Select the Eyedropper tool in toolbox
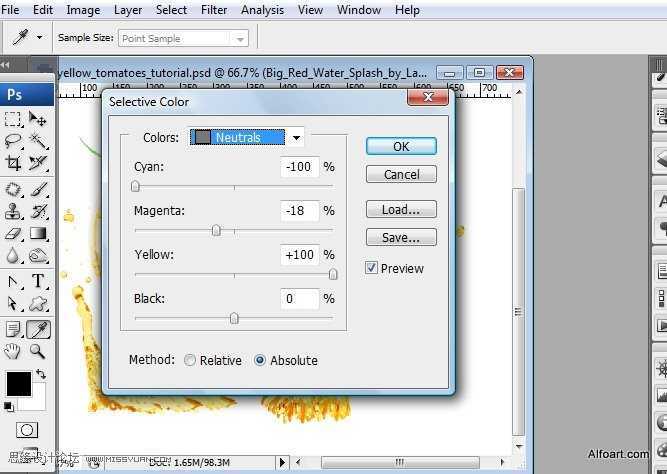This screenshot has width=667, height=474. click(x=39, y=329)
